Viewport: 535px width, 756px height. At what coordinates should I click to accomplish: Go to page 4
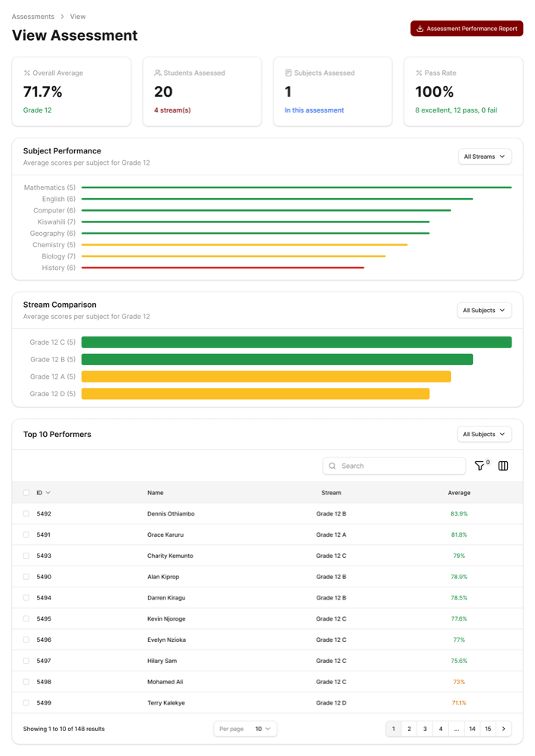[x=441, y=729]
